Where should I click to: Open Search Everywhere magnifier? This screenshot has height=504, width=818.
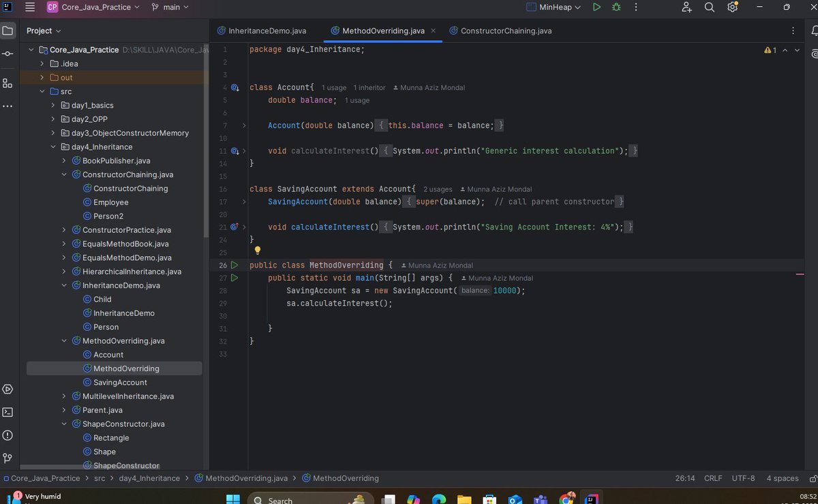(709, 7)
